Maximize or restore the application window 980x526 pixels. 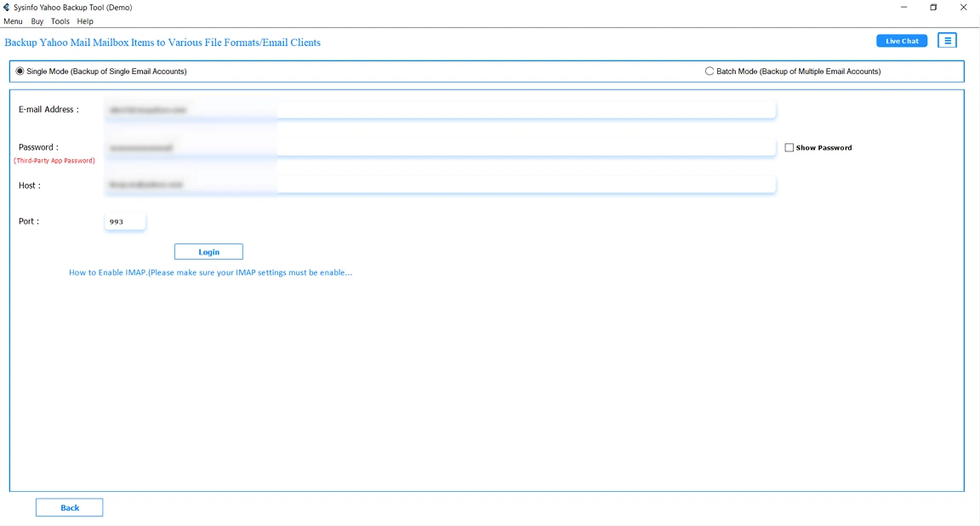[x=933, y=8]
